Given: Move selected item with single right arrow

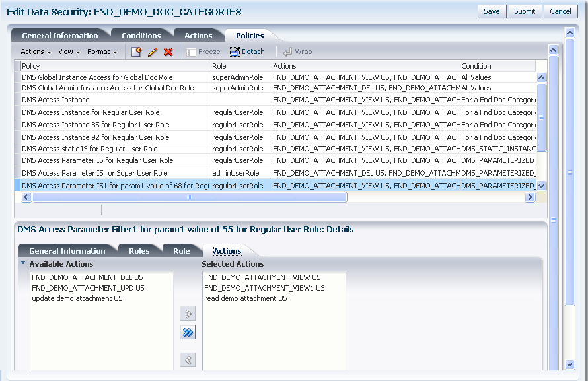Looking at the screenshot, I should point(188,314).
